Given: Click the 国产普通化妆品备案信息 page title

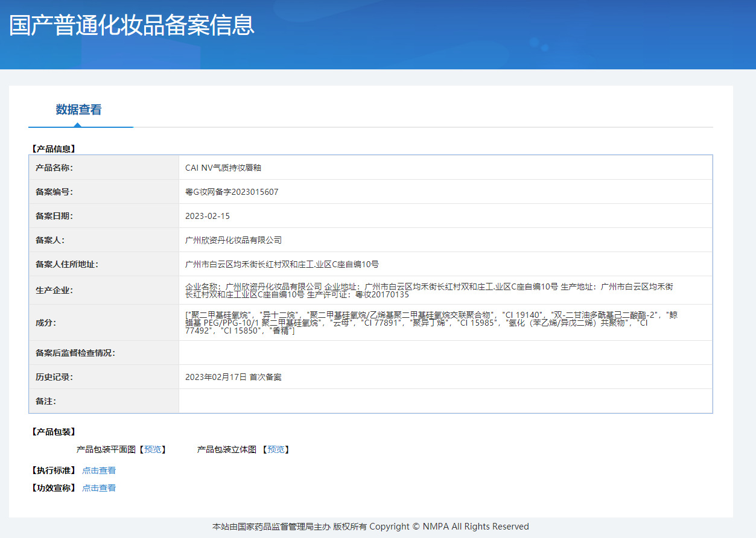Looking at the screenshot, I should 132,25.
